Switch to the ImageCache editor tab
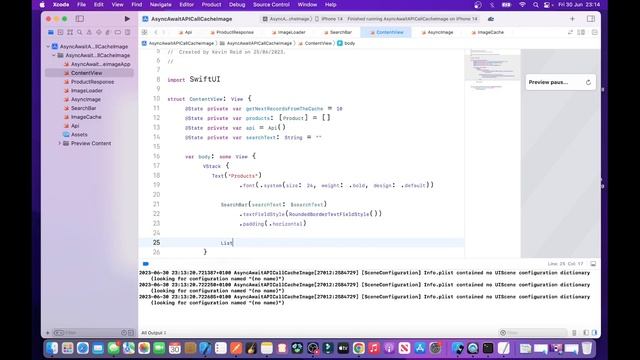Viewport: 640px width, 360px height. (488, 32)
